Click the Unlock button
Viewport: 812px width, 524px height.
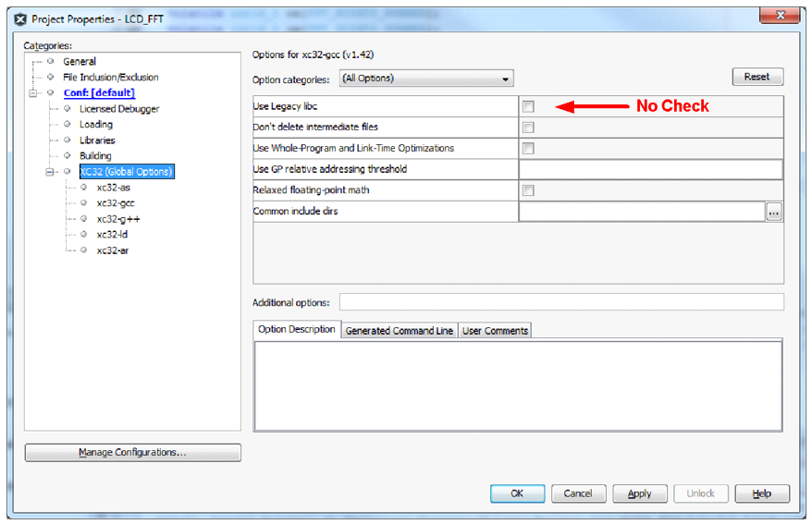click(701, 494)
